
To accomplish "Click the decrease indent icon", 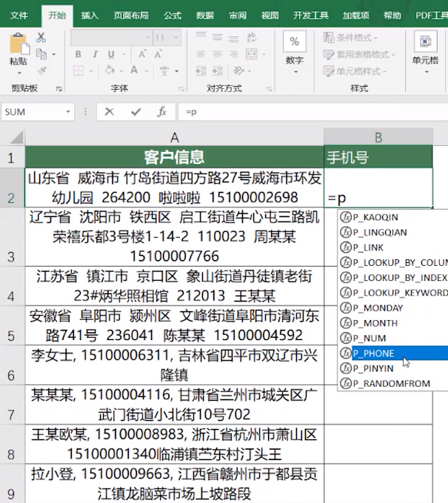I will tap(201, 70).
